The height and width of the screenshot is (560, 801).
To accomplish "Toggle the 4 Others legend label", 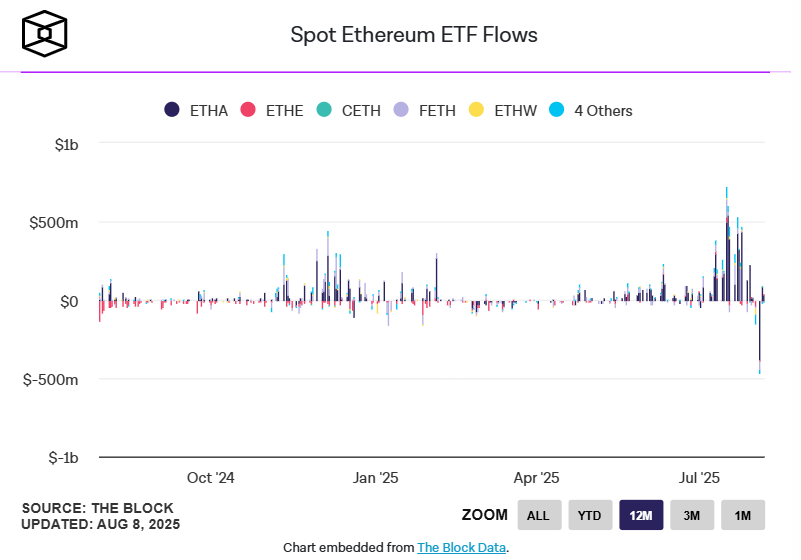I will pyautogui.click(x=603, y=111).
